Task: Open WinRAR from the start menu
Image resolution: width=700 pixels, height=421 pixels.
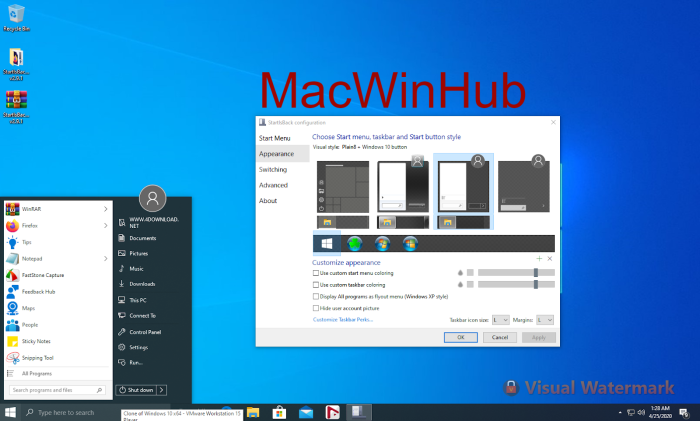Action: pos(57,209)
